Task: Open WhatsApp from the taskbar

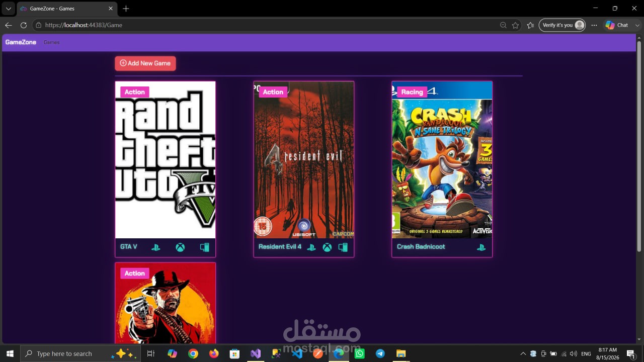Action: (359, 353)
